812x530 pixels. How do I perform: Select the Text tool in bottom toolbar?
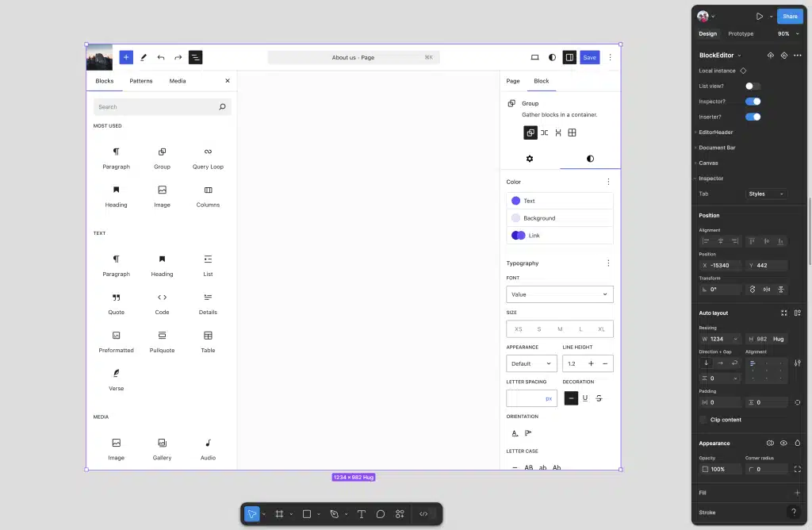pos(362,514)
